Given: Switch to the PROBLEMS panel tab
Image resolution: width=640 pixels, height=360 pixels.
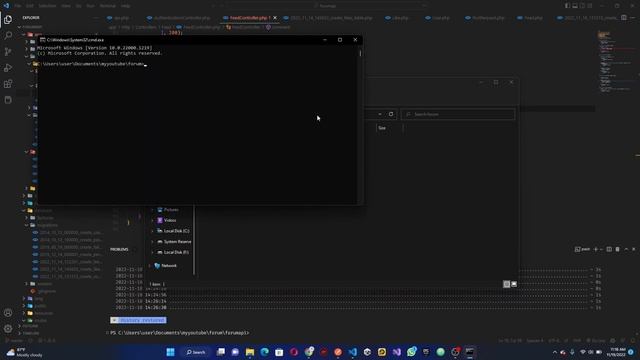Looking at the screenshot, I should click(119, 249).
